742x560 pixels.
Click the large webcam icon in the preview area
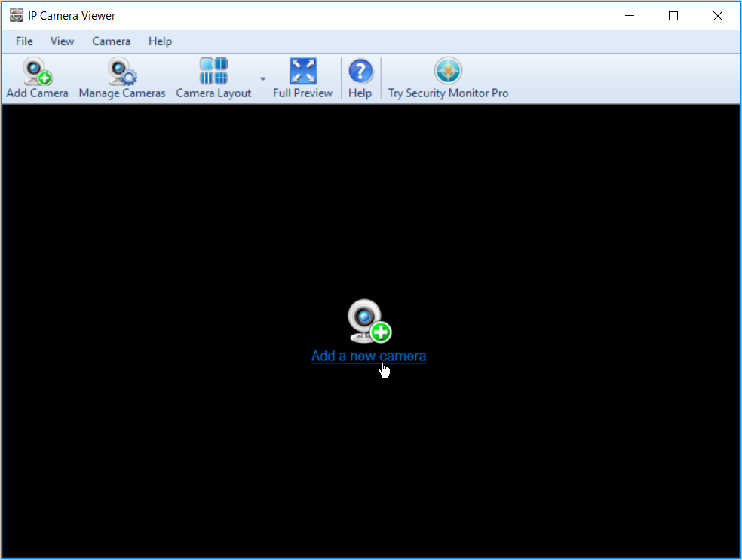[x=369, y=320]
